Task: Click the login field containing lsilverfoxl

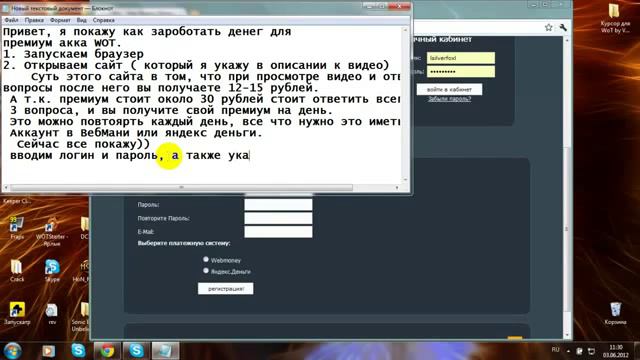Action: (461, 58)
